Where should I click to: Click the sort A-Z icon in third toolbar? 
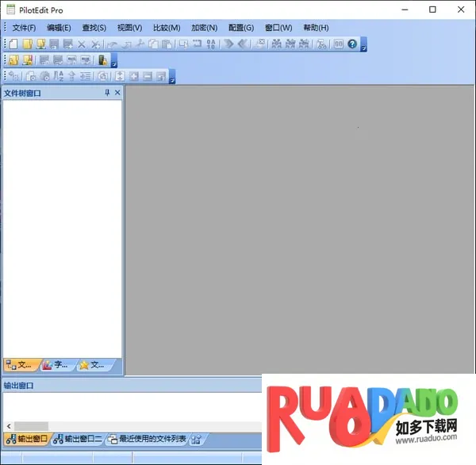pos(58,76)
